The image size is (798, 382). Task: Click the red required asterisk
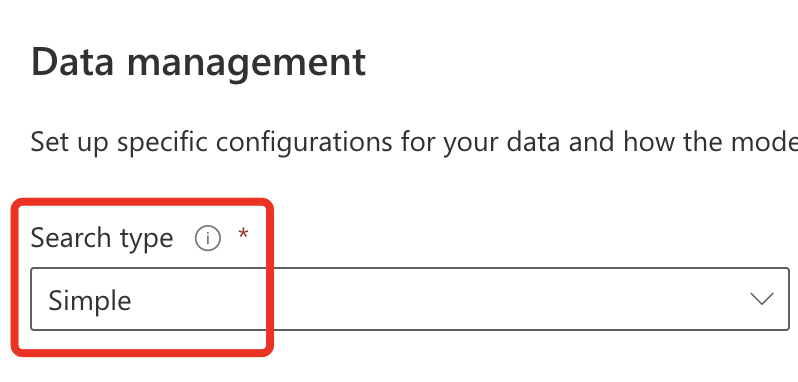(243, 234)
